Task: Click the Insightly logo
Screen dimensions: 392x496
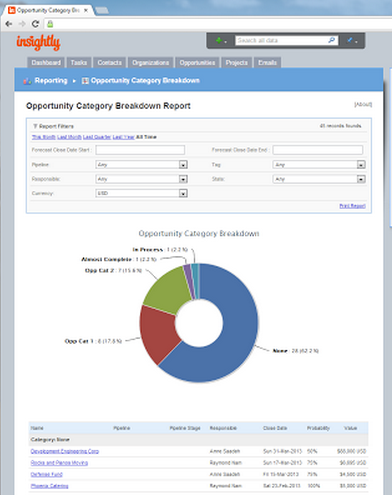Action: pyautogui.click(x=38, y=42)
